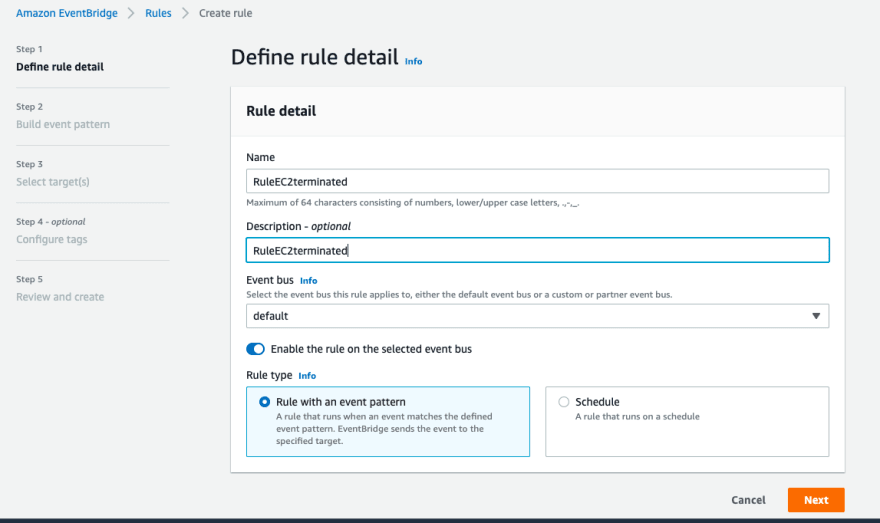Select the Schedule rule type radio
The width and height of the screenshot is (880, 523).
tap(563, 402)
